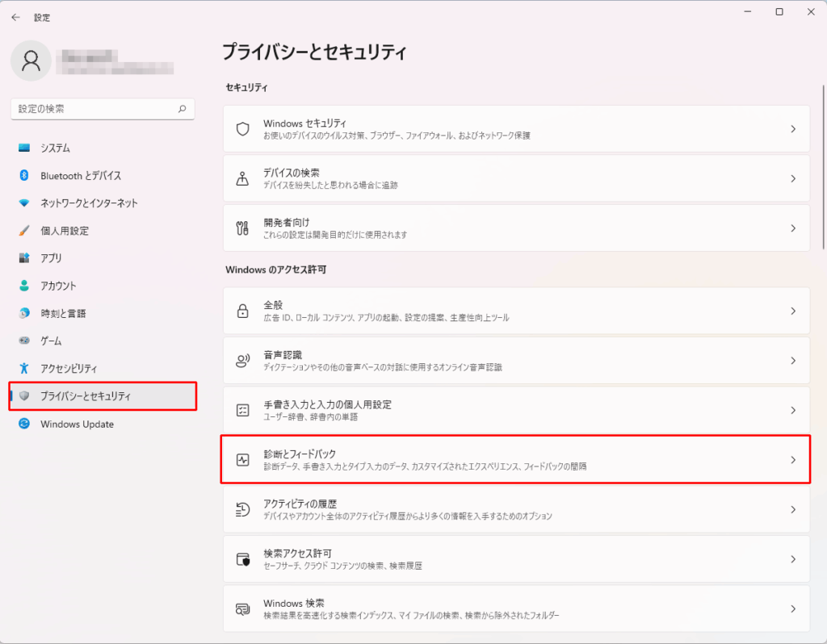Click the 診断とフィードバック pulse icon
Image resolution: width=827 pixels, height=644 pixels.
[242, 460]
